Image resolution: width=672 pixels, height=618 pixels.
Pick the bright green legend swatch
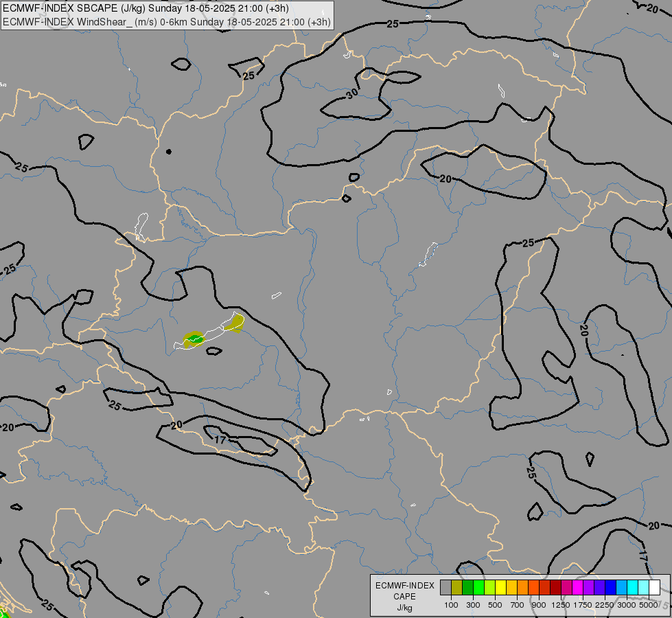pos(478,587)
